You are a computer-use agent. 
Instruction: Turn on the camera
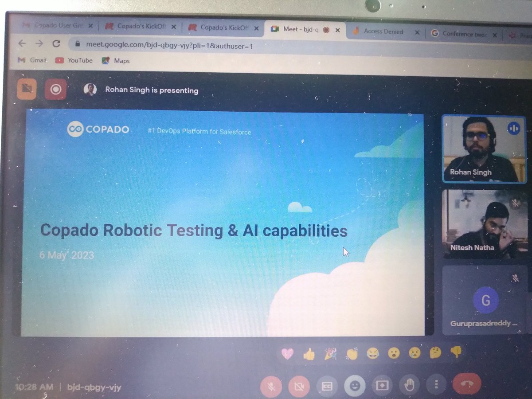coord(299,387)
